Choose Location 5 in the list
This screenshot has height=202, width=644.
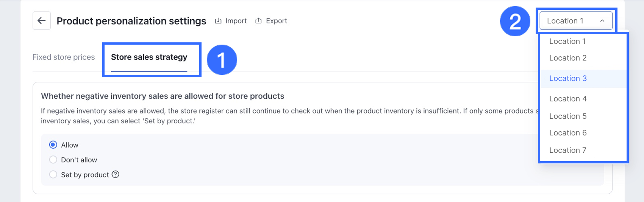[568, 116]
